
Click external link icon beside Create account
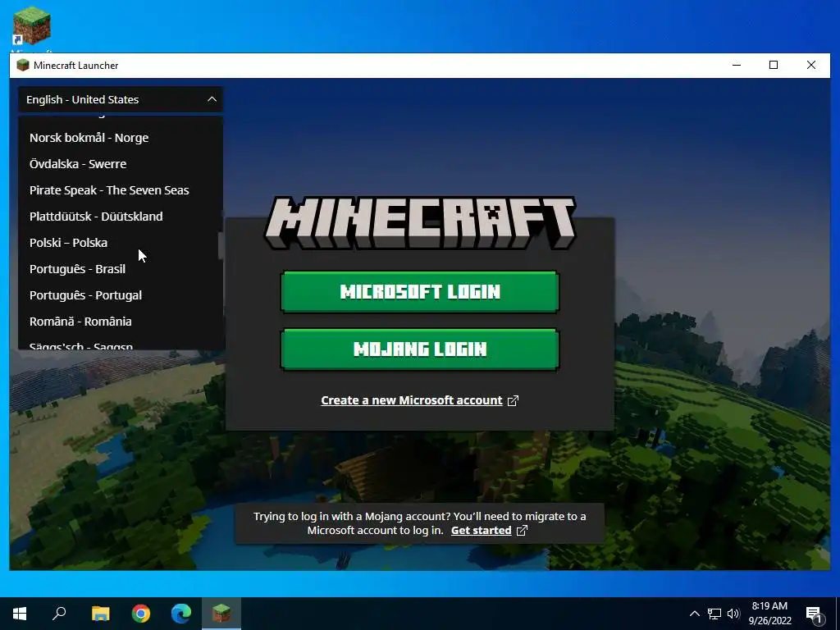[513, 400]
